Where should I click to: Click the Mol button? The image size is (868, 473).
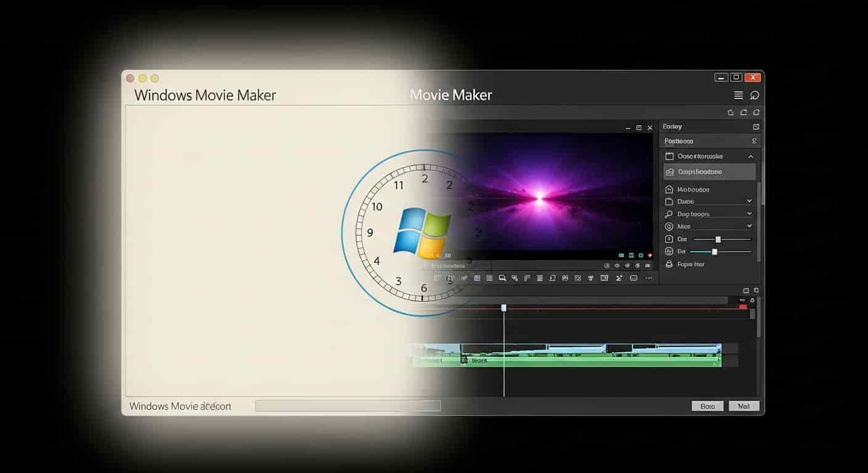743,406
